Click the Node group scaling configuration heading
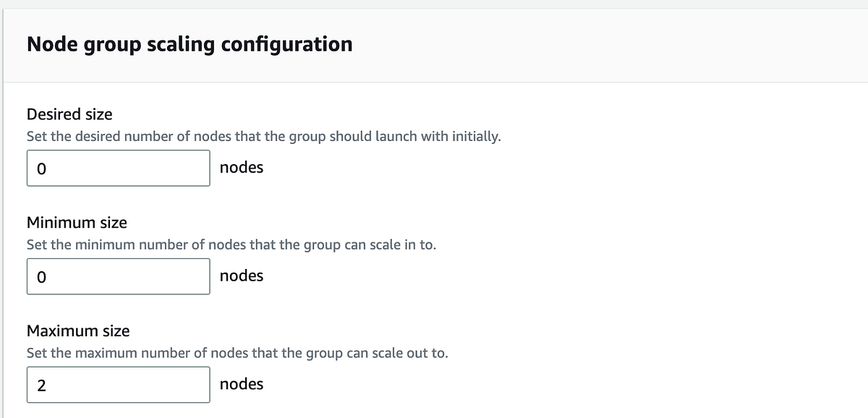 point(190,43)
